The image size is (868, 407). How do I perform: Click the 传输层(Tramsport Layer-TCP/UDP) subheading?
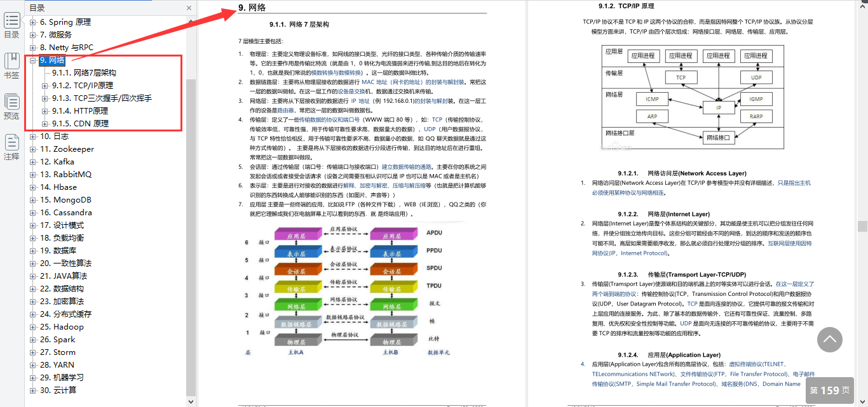point(697,274)
